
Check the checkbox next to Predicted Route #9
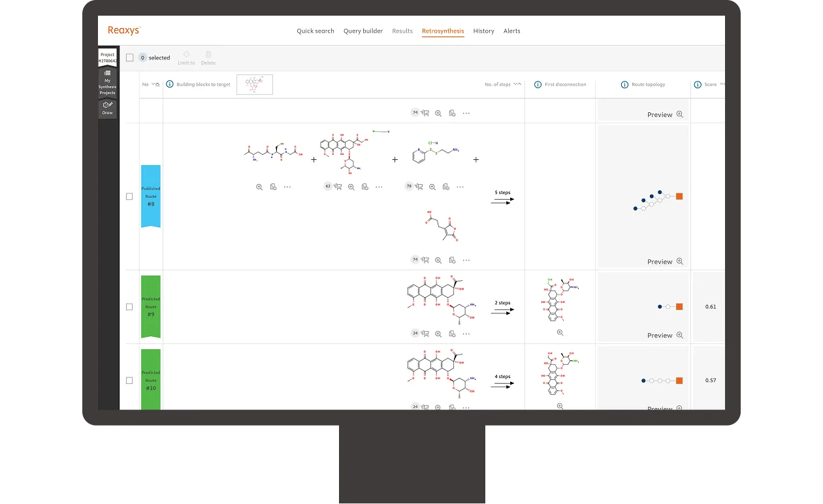129,306
